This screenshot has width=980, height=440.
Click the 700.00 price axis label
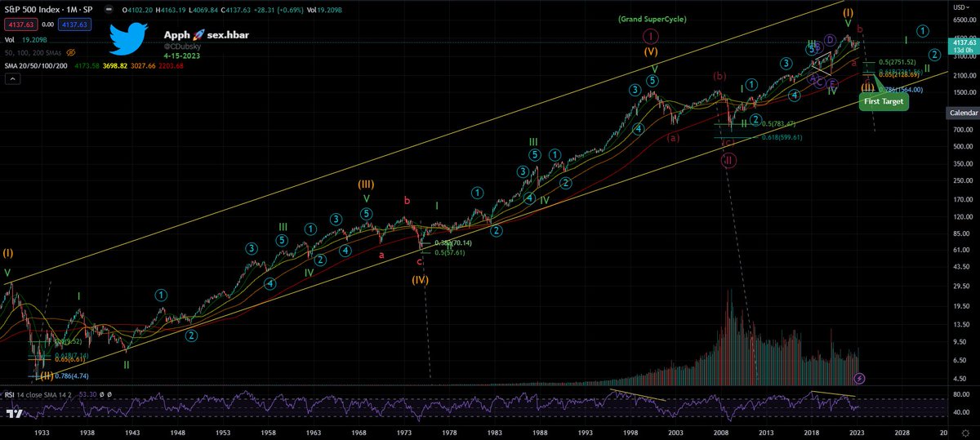[963, 130]
